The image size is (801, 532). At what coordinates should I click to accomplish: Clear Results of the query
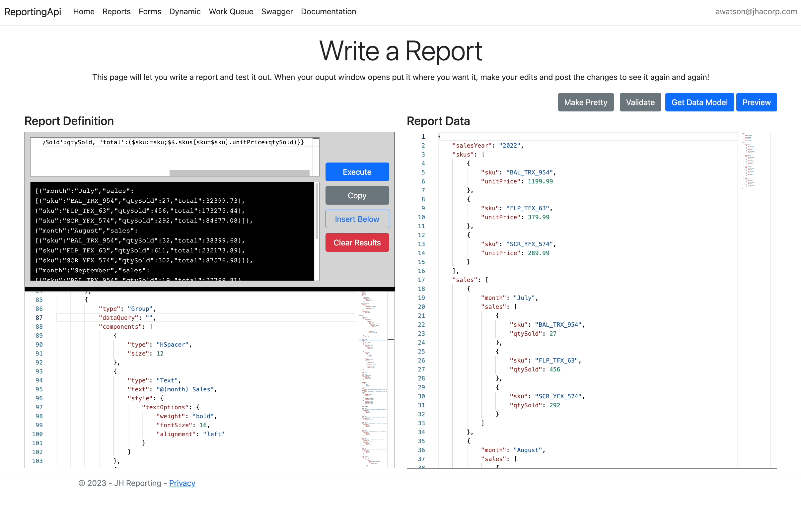click(357, 242)
